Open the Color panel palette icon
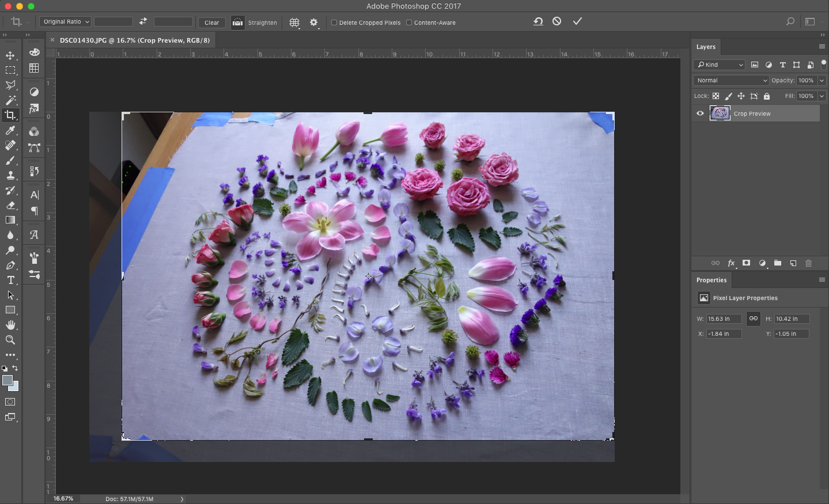The width and height of the screenshot is (829, 504). click(x=34, y=52)
